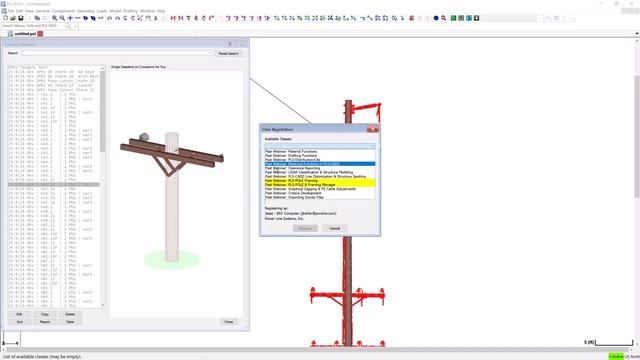640x360 pixels.
Task: Click the plus icon in toolbar
Action: pyautogui.click(x=70, y=18)
